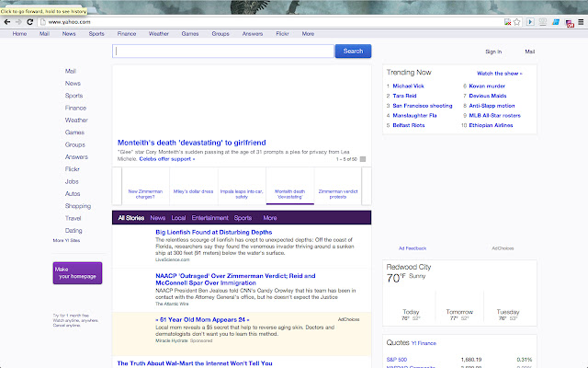This screenshot has height=368, width=588.
Task: Open the Chrome menu icon
Action: click(x=581, y=20)
